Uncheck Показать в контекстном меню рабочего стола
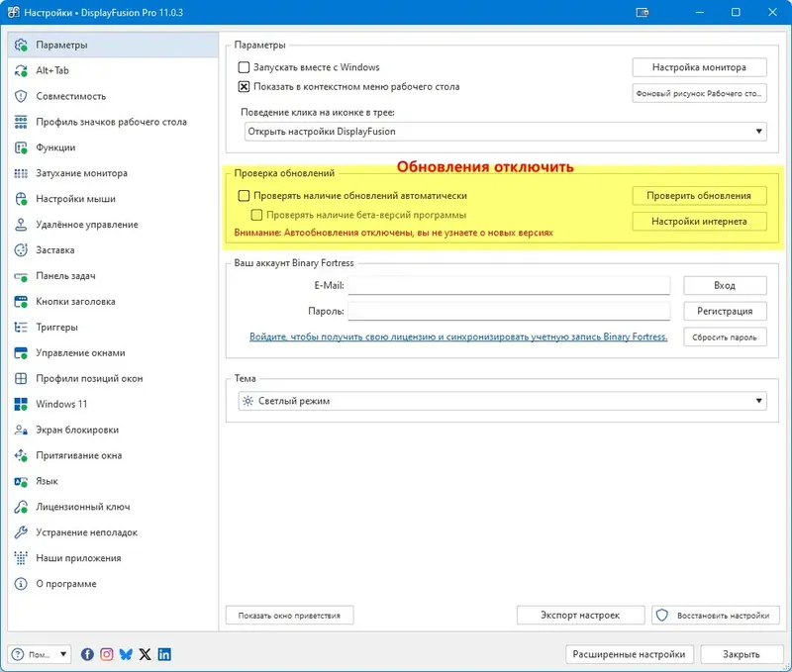 [x=245, y=85]
